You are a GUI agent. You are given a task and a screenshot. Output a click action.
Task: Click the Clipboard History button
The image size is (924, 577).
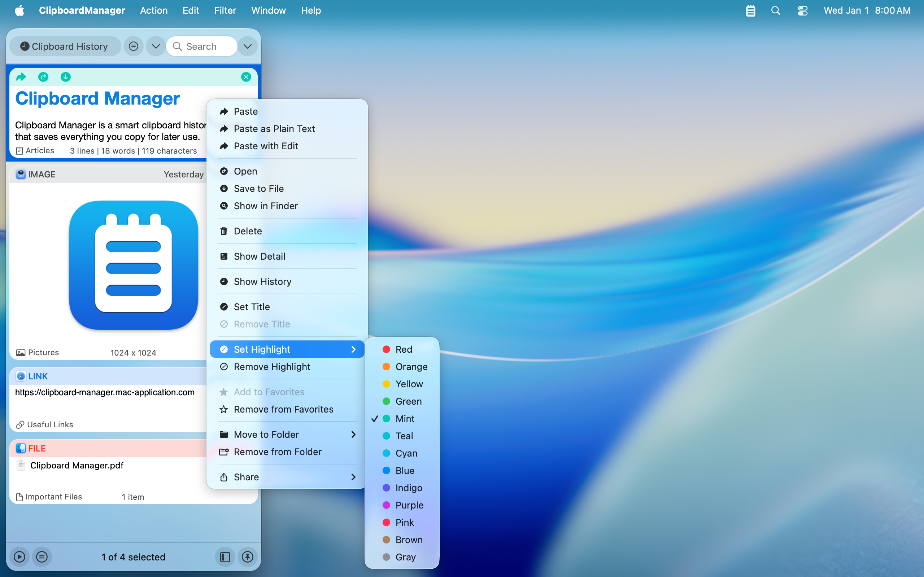tap(65, 47)
